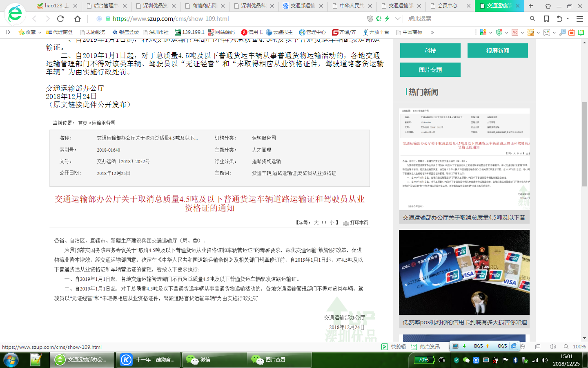Click the search magnifier in search box
The height and width of the screenshot is (368, 588).
(x=532, y=18)
